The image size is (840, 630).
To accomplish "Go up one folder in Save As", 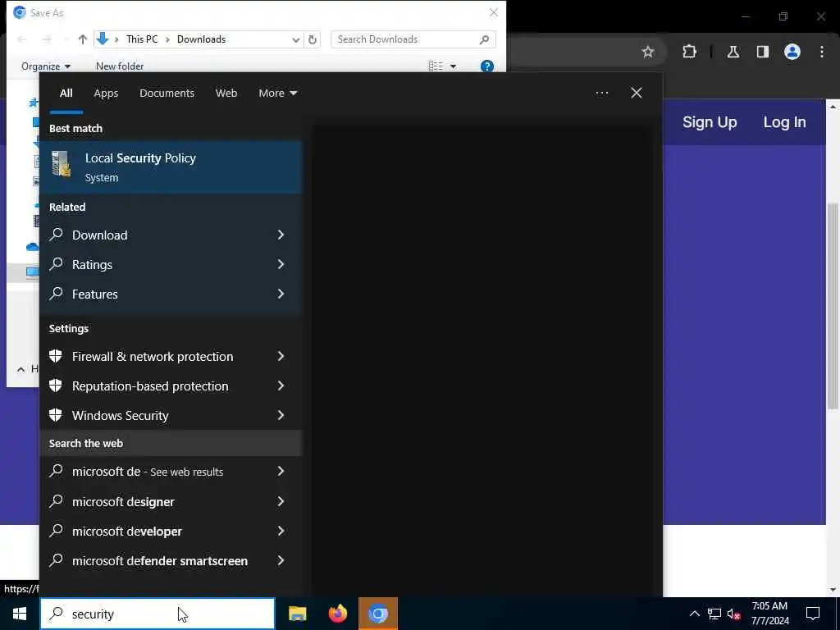I will point(83,39).
